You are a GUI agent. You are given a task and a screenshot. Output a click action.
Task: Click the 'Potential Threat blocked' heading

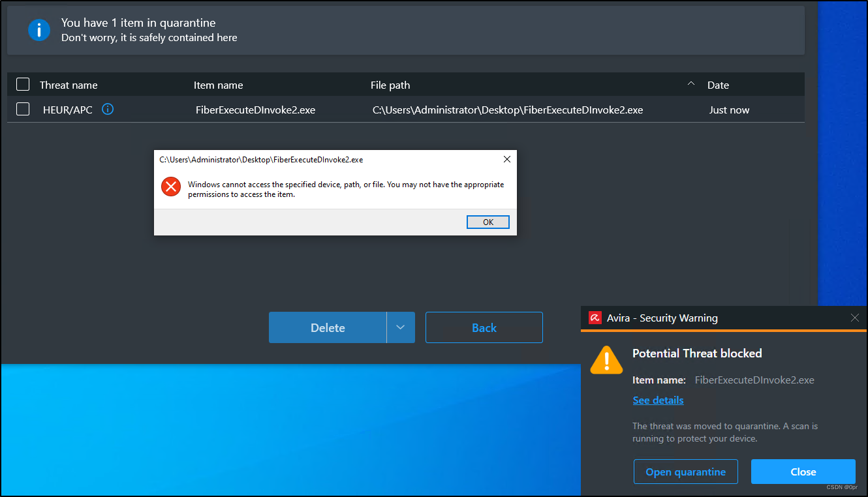click(x=697, y=353)
